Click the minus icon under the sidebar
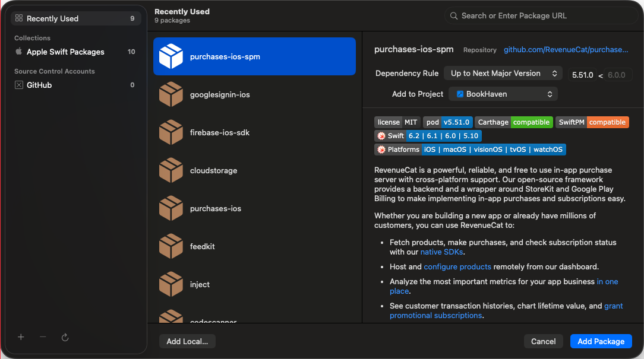This screenshot has width=644, height=359. (x=42, y=337)
